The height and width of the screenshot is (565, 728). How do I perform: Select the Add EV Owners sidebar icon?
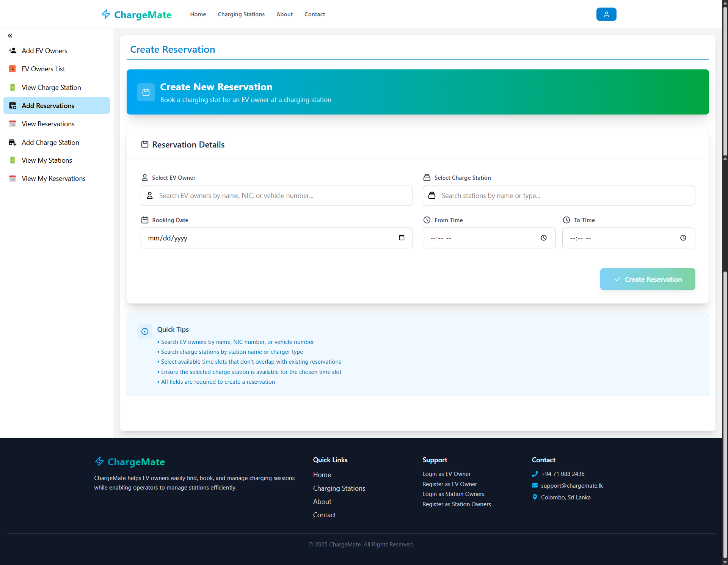tap(13, 50)
